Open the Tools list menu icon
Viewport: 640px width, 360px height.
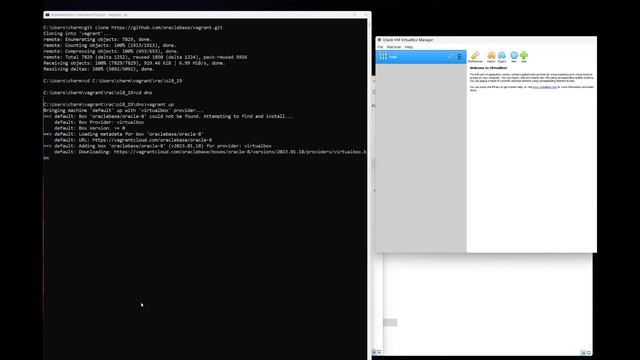459,57
